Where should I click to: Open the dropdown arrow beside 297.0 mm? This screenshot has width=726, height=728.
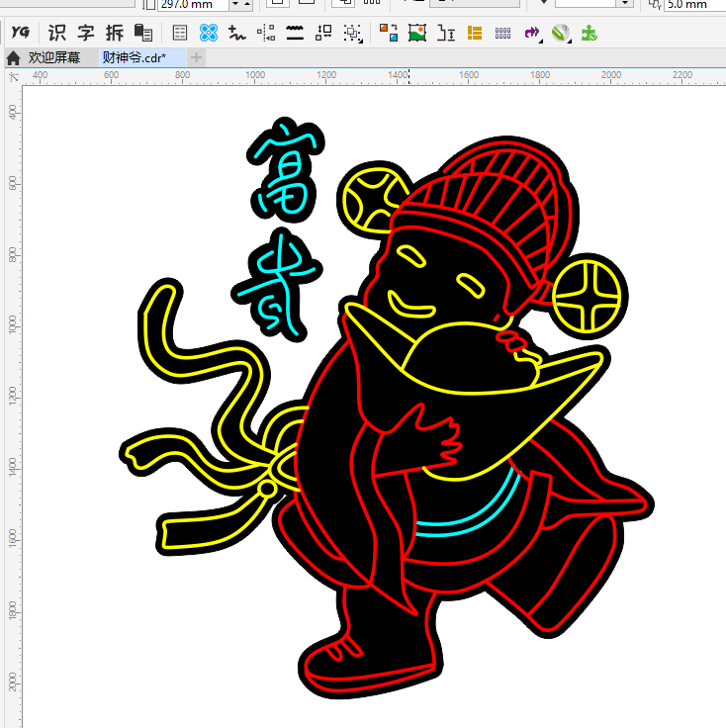[235, 4]
